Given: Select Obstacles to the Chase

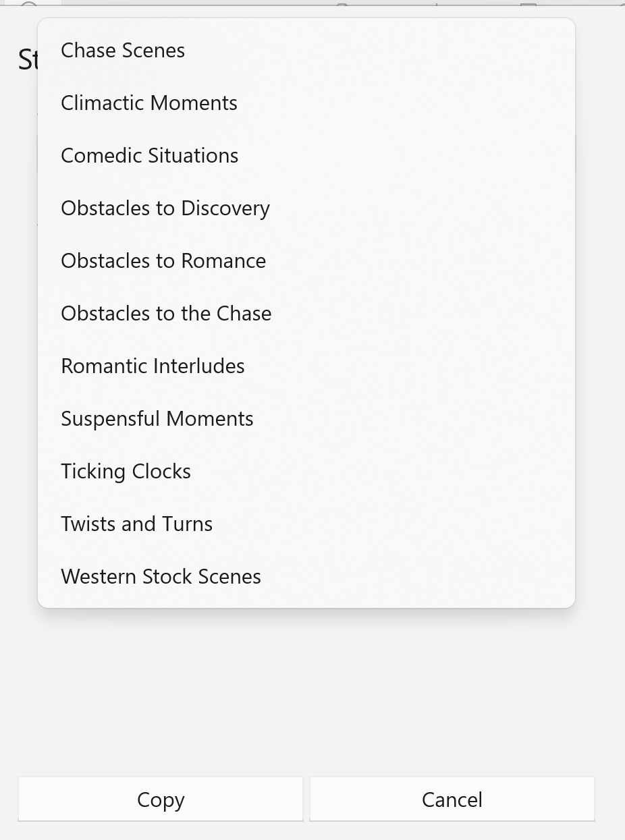Looking at the screenshot, I should [x=166, y=314].
